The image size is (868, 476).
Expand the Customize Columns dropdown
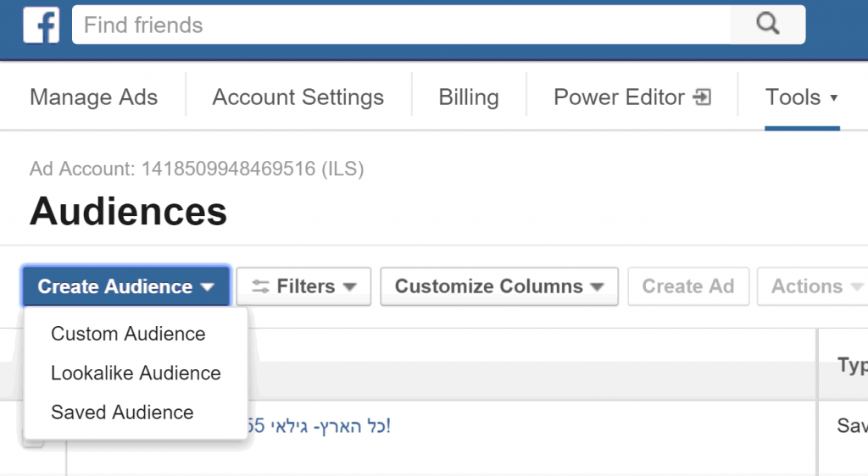(499, 286)
